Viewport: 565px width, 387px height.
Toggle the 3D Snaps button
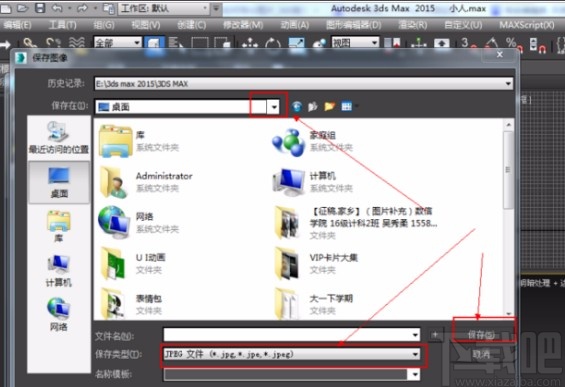[x=468, y=44]
